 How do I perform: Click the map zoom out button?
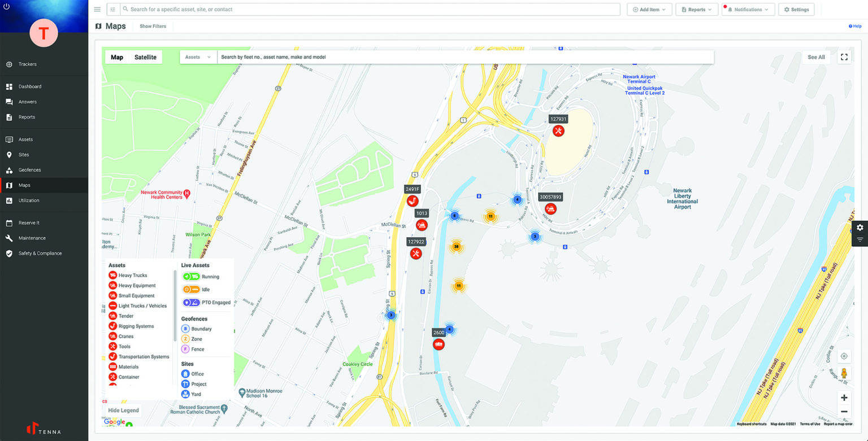coord(844,412)
